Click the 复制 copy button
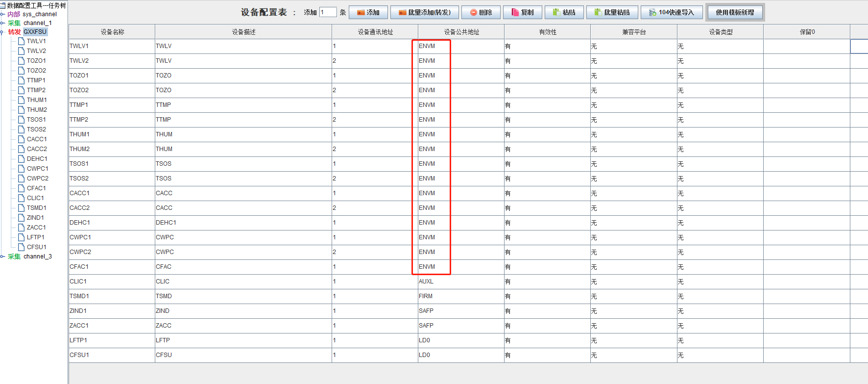The image size is (868, 384). pos(523,12)
